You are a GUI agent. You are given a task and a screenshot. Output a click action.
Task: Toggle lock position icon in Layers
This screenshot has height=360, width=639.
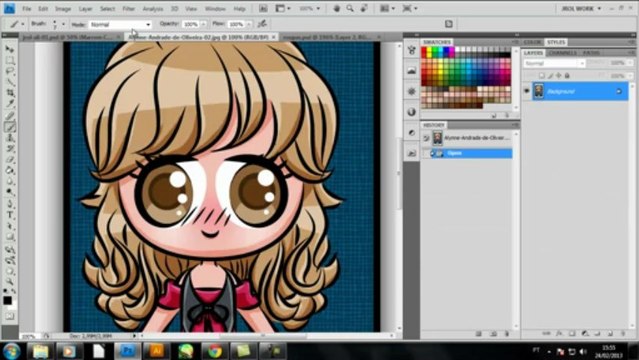[559, 75]
